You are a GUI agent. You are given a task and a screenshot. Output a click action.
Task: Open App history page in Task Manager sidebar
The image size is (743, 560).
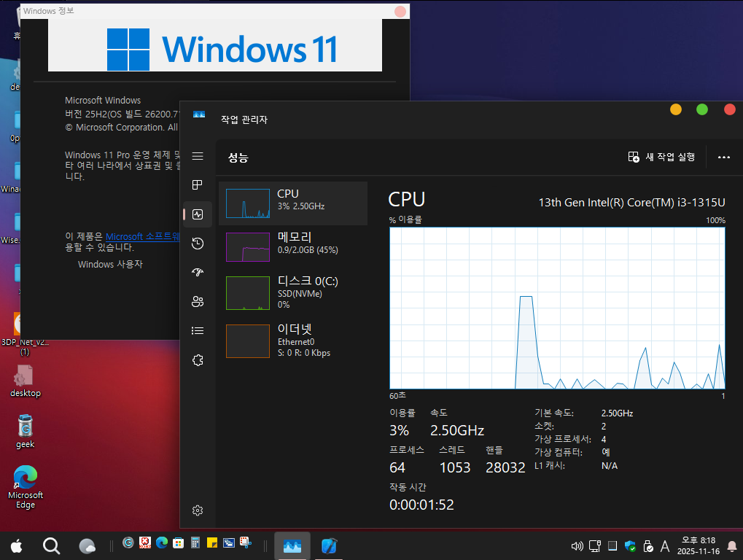[198, 244]
